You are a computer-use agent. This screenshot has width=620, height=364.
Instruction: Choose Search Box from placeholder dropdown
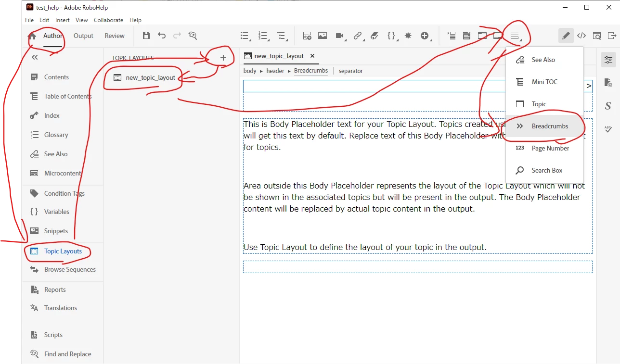(544, 170)
